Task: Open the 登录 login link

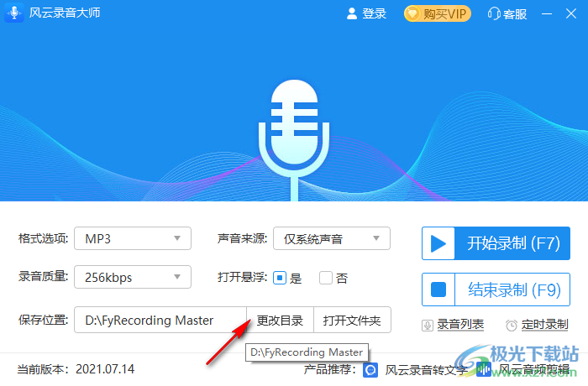Action: [374, 14]
